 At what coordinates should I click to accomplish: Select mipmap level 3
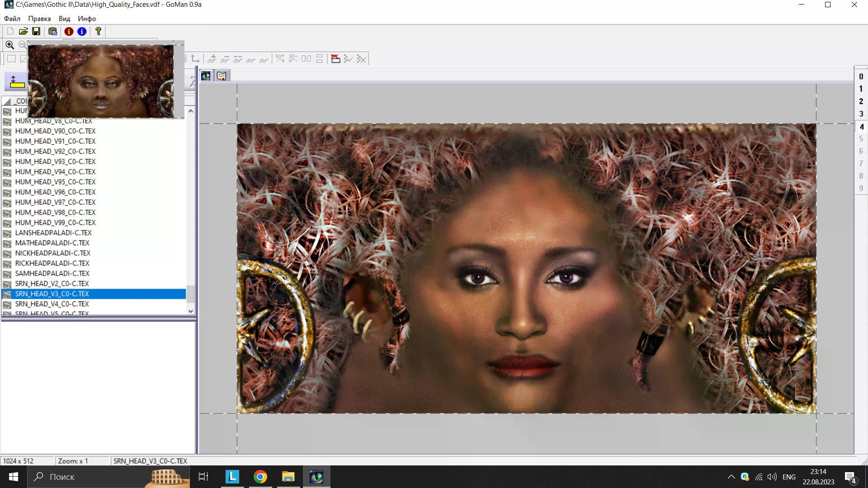coord(861,114)
